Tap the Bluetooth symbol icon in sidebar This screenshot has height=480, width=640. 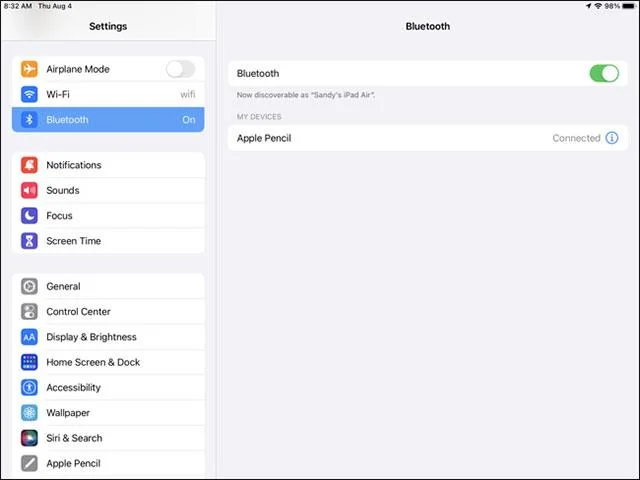click(29, 120)
